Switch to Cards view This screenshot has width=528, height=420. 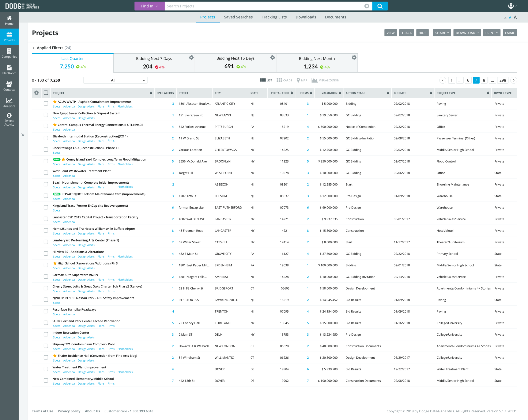[x=284, y=80]
